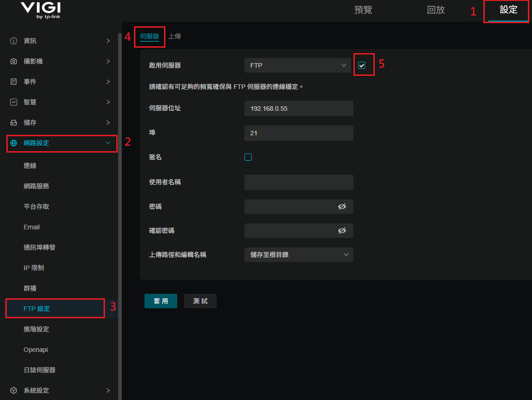Expand the 攝影機 menu chevron
Screen dimensions: 532x400
click(108, 61)
